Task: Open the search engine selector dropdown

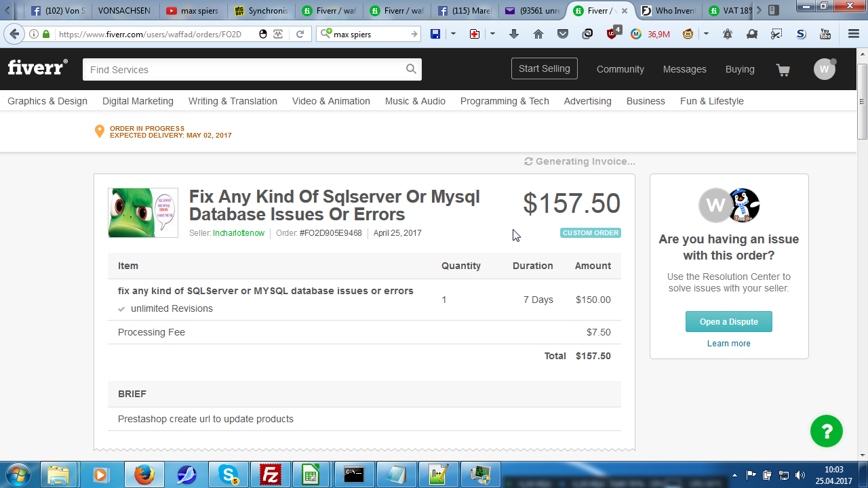Action: [326, 34]
